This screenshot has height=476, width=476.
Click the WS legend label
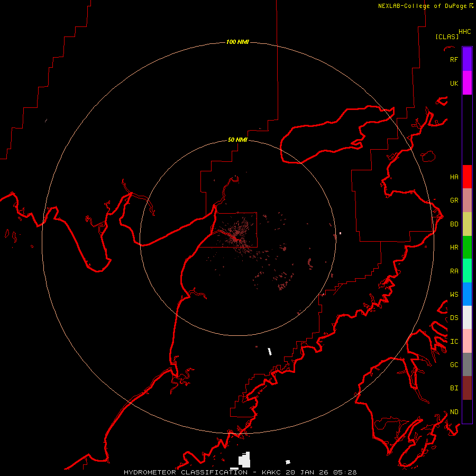[454, 295]
